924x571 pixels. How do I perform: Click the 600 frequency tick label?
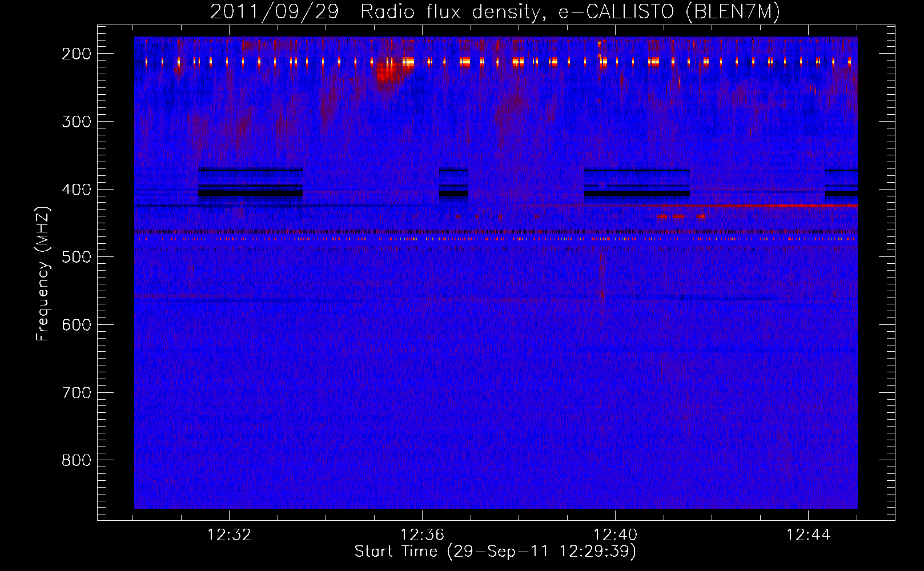77,325
